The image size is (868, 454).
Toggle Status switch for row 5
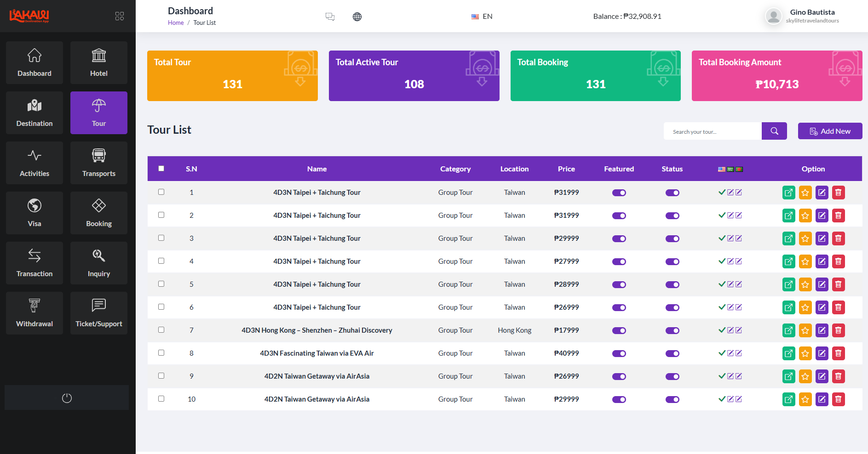pyautogui.click(x=672, y=284)
